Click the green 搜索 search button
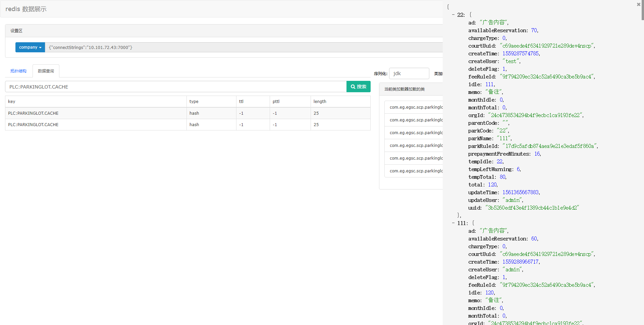The image size is (644, 325). point(359,87)
